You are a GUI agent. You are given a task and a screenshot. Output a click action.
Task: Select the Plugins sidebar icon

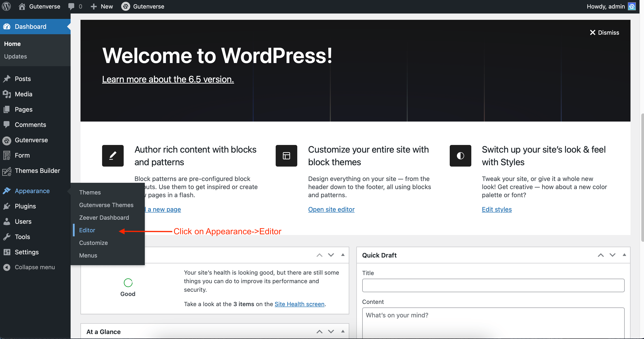click(7, 206)
